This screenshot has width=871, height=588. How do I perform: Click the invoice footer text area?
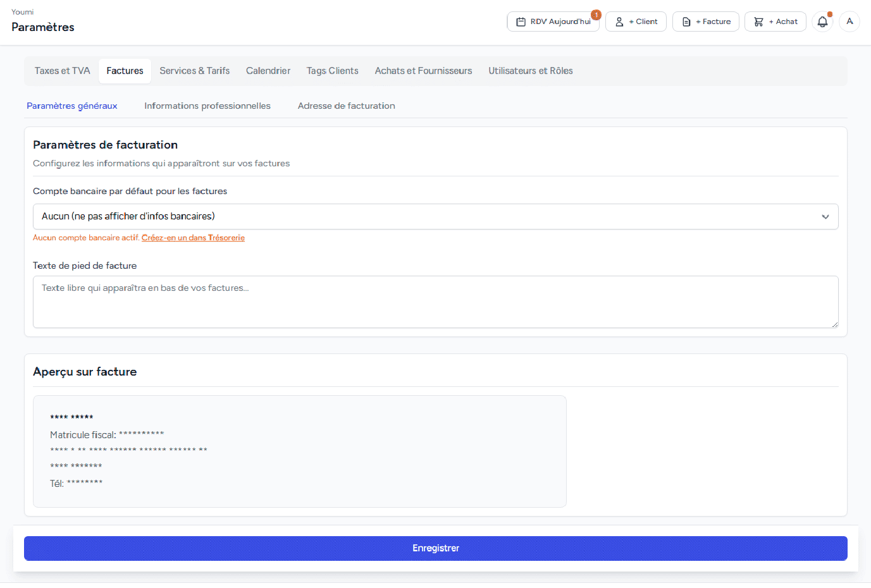tap(435, 302)
